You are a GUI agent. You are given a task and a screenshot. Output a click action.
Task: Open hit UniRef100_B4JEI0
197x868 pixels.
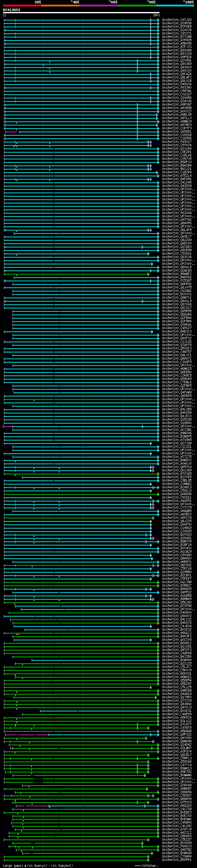click(177, 416)
